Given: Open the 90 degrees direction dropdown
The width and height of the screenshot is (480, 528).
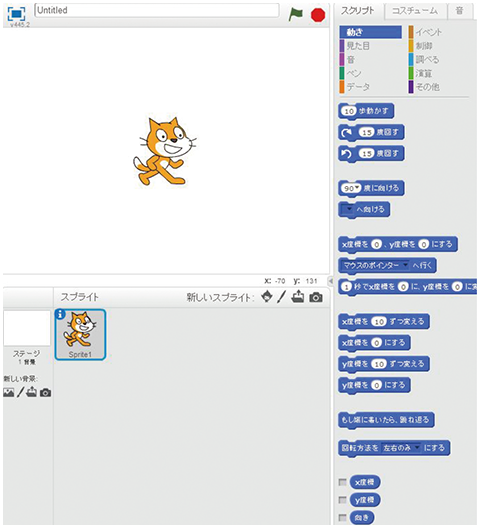Looking at the screenshot, I should tap(357, 188).
